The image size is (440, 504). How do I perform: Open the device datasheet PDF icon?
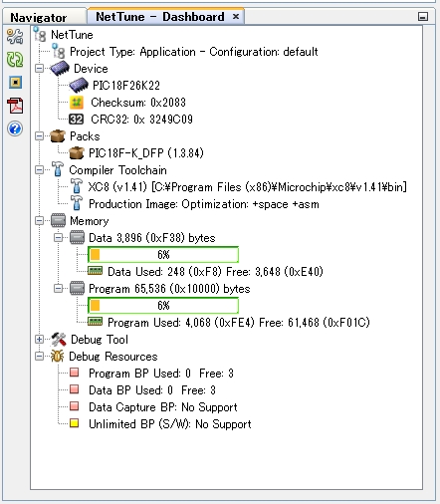tap(15, 106)
